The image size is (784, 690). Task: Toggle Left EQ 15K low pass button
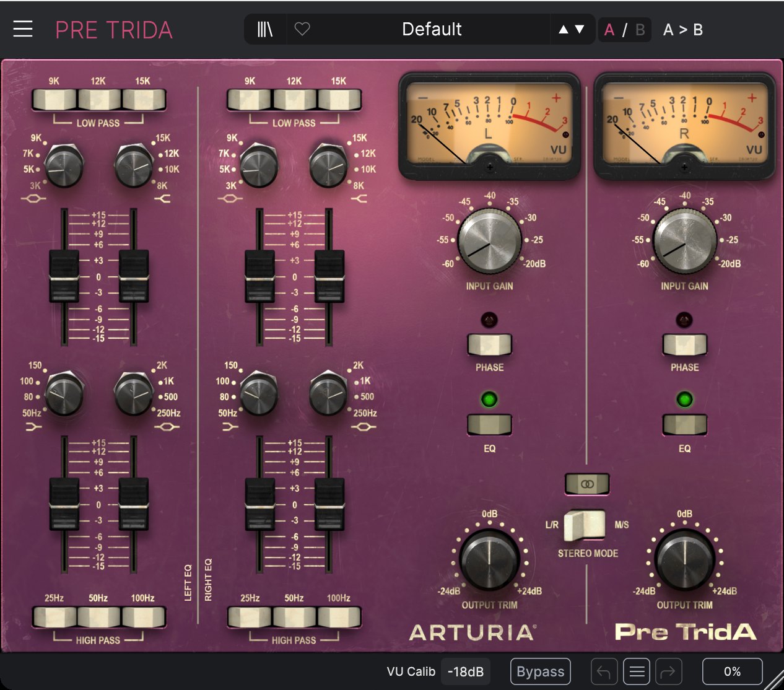click(144, 99)
